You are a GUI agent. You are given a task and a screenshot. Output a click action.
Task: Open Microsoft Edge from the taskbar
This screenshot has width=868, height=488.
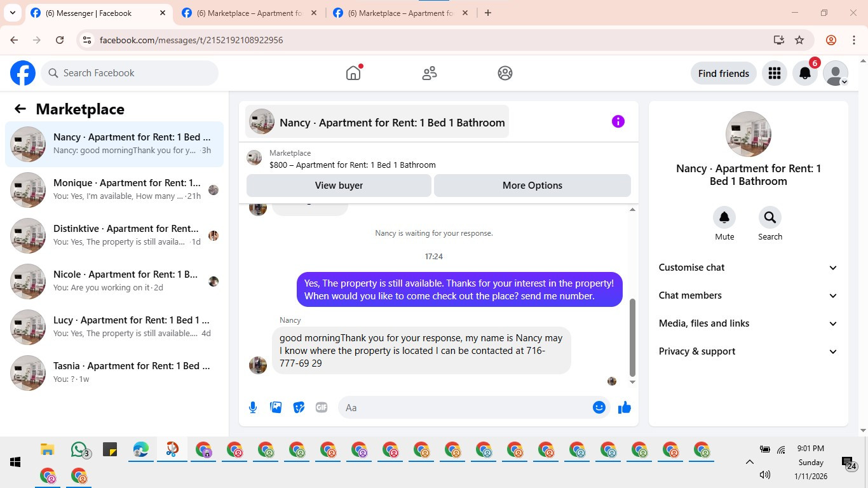[x=140, y=450]
